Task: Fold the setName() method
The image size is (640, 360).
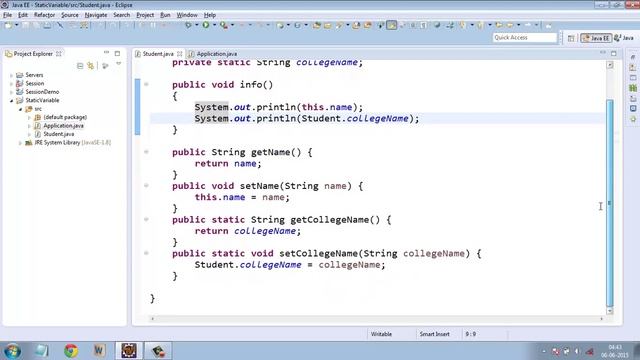Action: (146, 186)
